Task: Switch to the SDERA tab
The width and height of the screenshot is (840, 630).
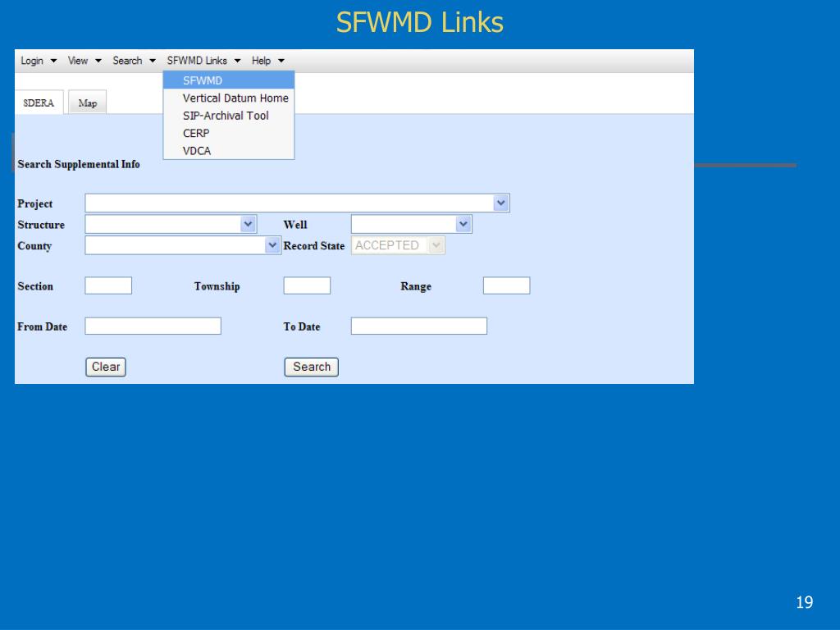Action: point(39,103)
